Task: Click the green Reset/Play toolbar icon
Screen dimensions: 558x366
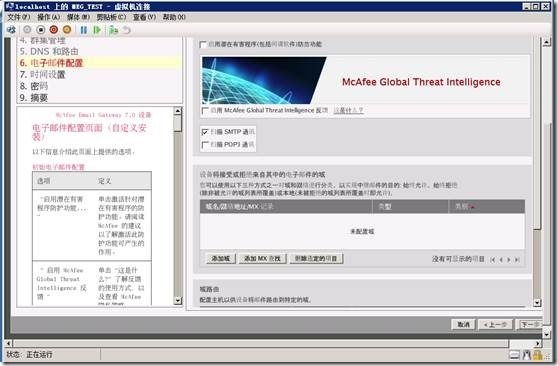Action: (x=97, y=30)
